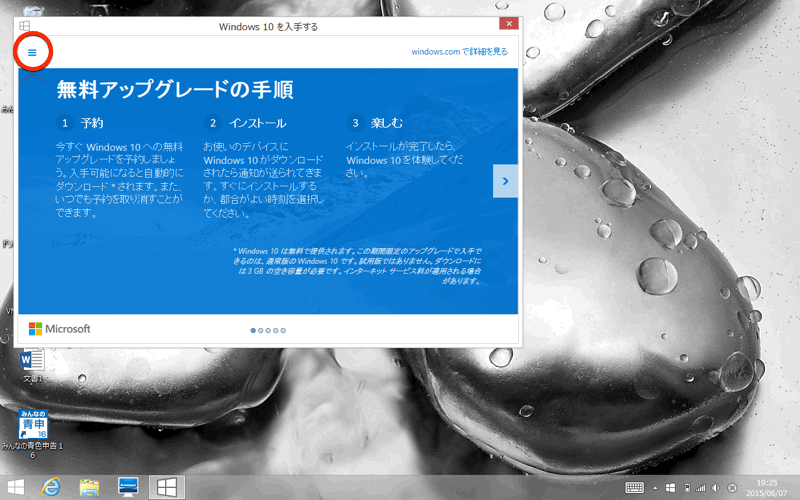Click the Get Windows 10 tray icon

671,487
